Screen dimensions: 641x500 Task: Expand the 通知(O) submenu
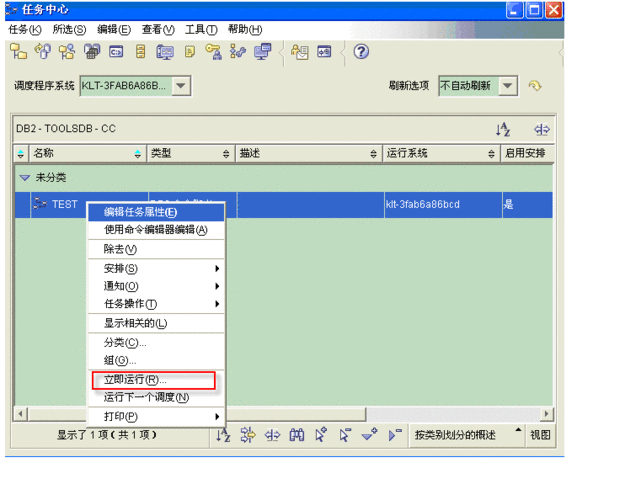[x=156, y=286]
